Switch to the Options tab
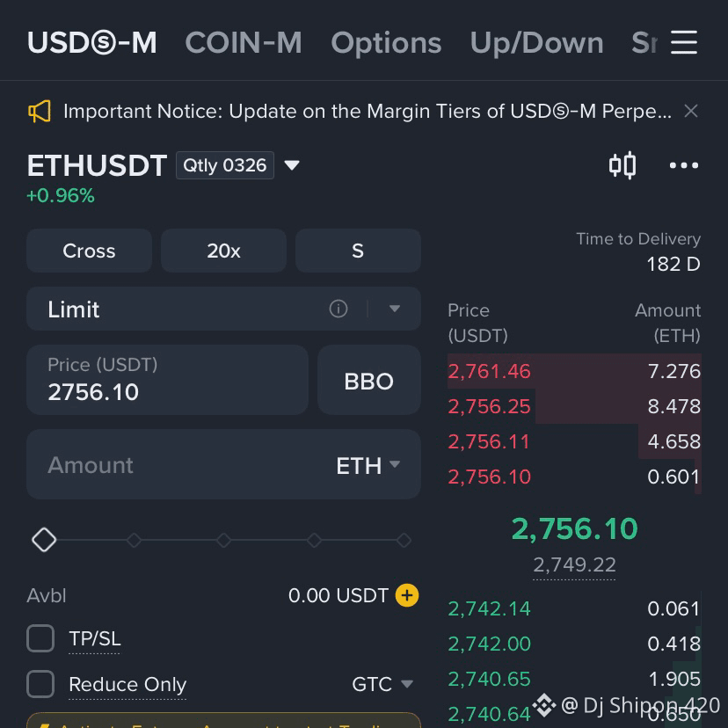This screenshot has width=728, height=728. [x=386, y=43]
